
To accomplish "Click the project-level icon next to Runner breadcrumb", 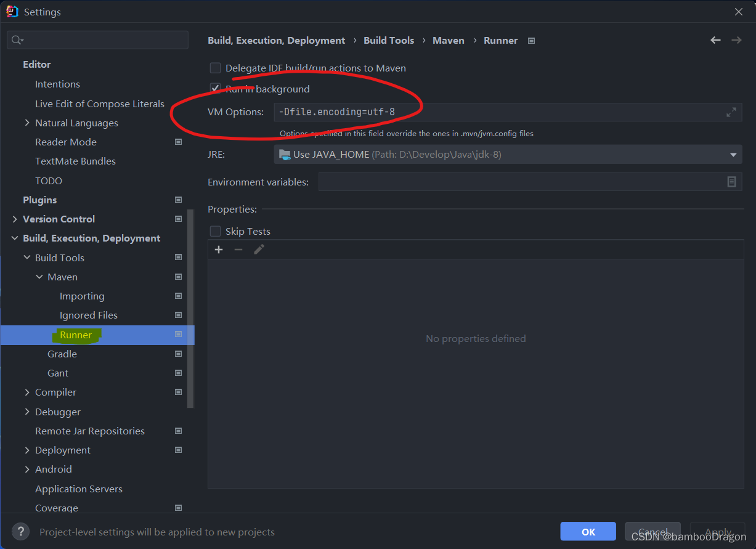I will pyautogui.click(x=532, y=41).
